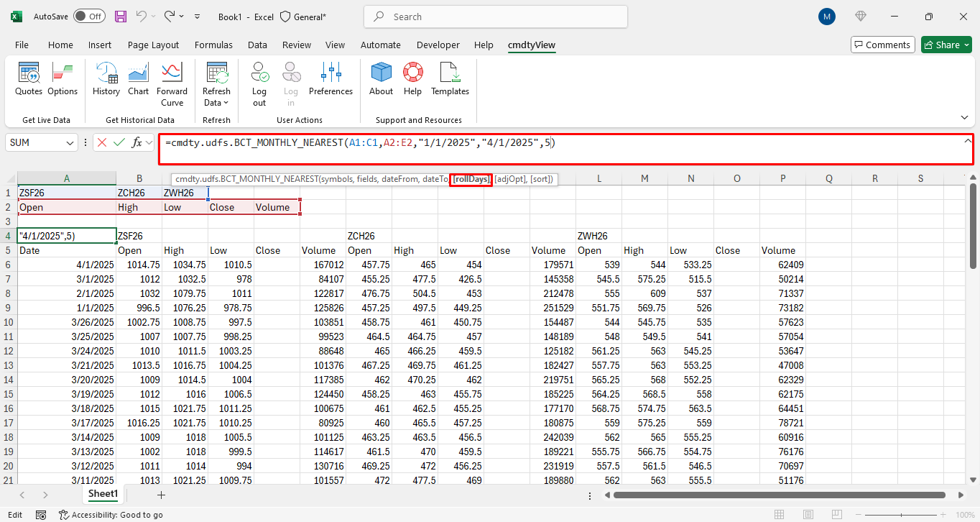
Task: Click the rollDays argument in formula tooltip
Action: (x=471, y=179)
